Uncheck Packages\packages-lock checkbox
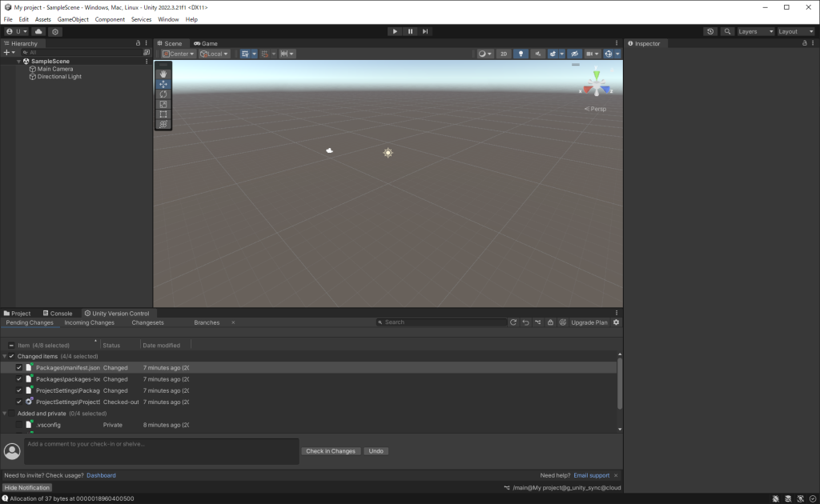The width and height of the screenshot is (820, 504). (19, 379)
